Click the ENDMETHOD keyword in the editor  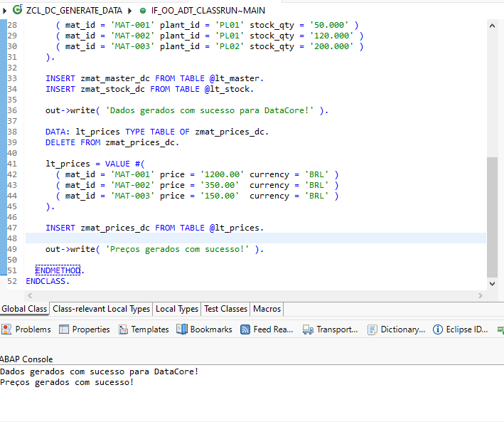pyautogui.click(x=58, y=270)
